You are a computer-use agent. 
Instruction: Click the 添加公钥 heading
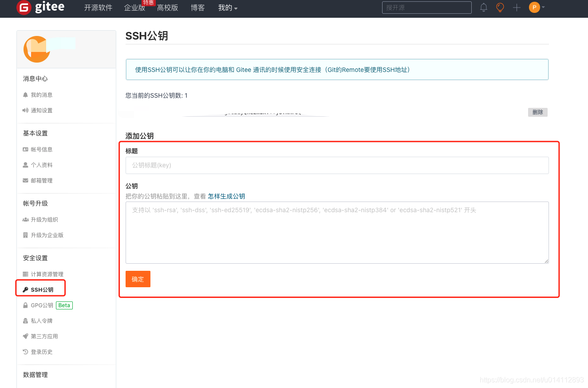tap(140, 136)
